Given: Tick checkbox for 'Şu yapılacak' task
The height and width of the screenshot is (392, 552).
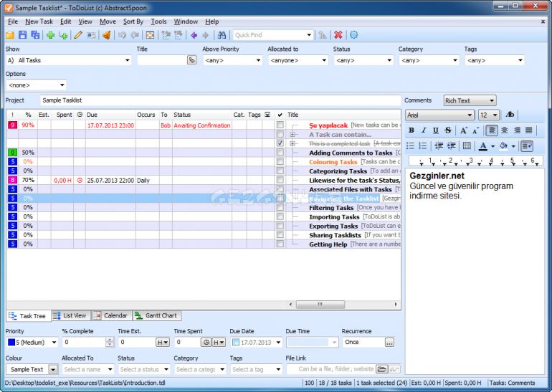Looking at the screenshot, I should coord(280,125).
